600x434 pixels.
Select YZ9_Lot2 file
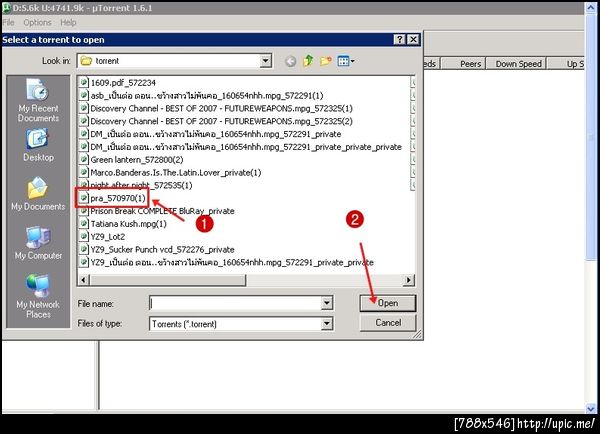click(108, 237)
